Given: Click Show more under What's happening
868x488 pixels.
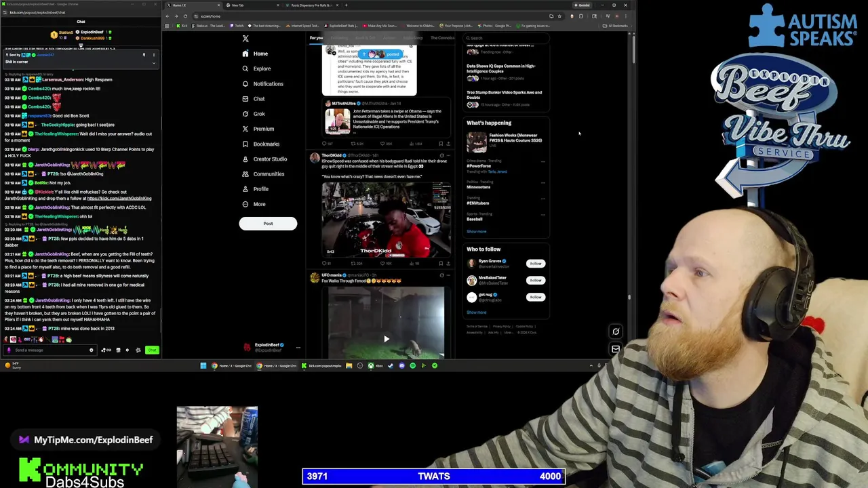Looking at the screenshot, I should click(x=476, y=232).
